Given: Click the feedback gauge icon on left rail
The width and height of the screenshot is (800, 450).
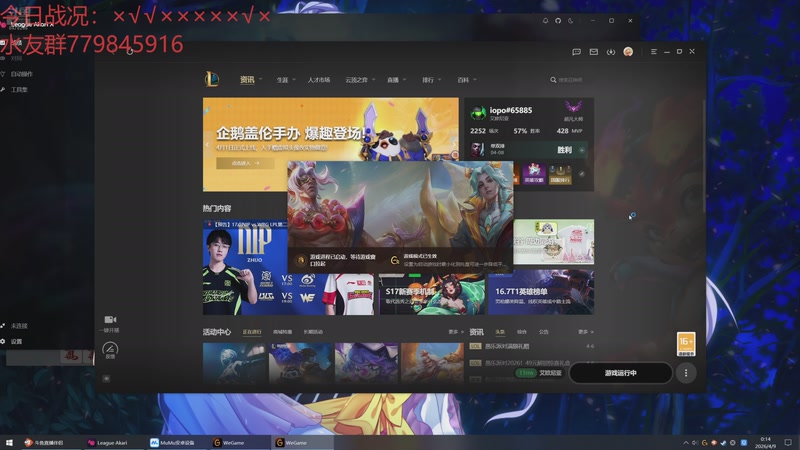Looking at the screenshot, I should coord(110,349).
